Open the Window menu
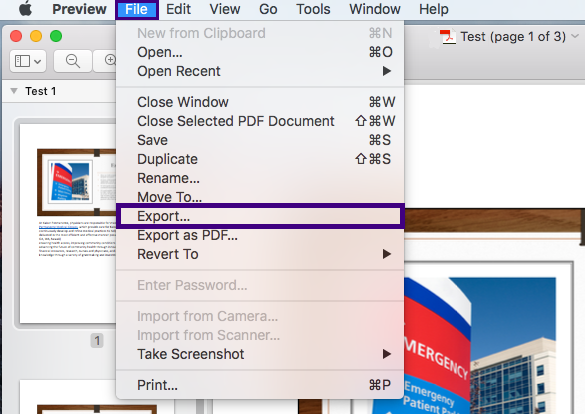 tap(375, 9)
